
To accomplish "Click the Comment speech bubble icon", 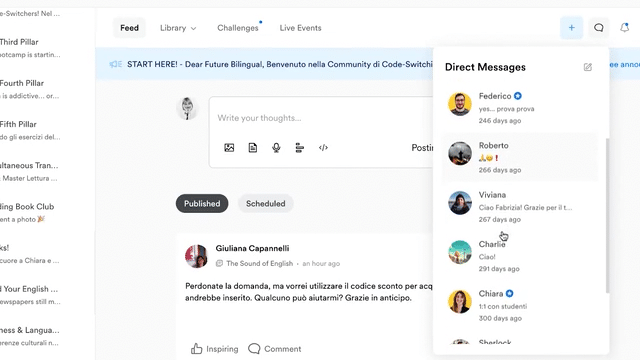I will tap(254, 349).
